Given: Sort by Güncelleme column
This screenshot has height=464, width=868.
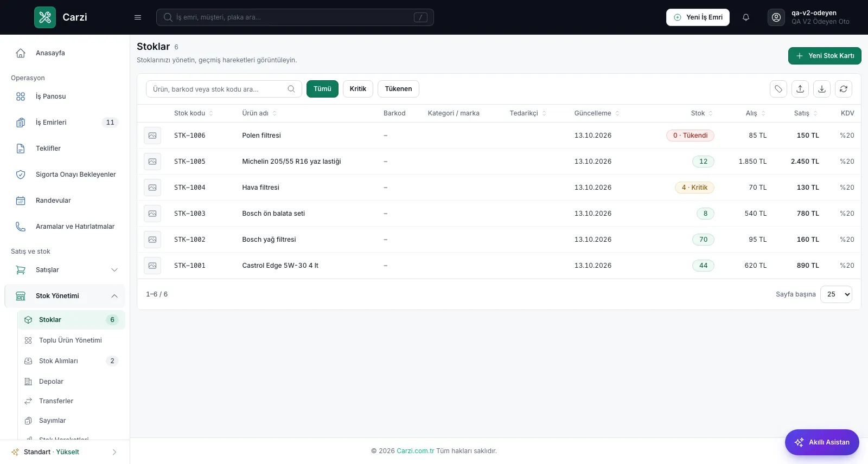Looking at the screenshot, I should pos(597,113).
